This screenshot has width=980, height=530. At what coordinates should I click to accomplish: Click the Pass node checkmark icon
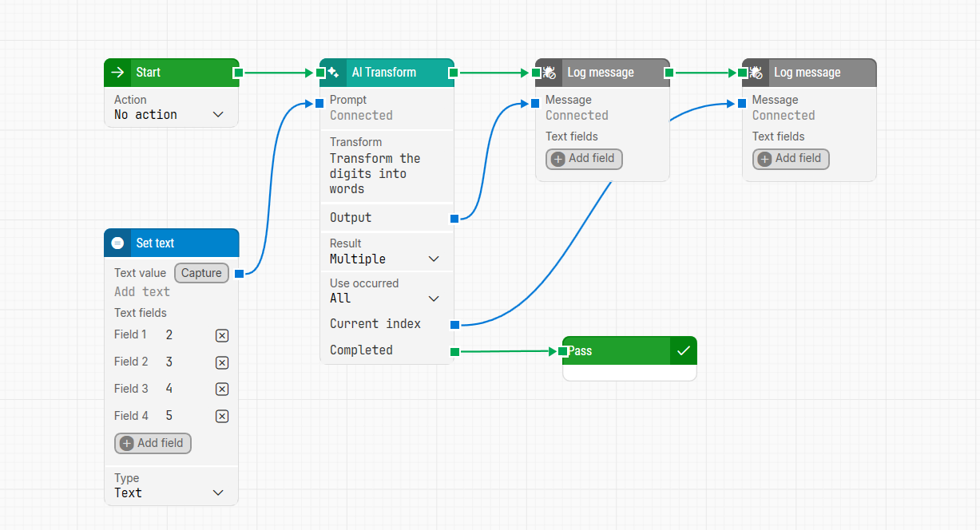tap(684, 350)
